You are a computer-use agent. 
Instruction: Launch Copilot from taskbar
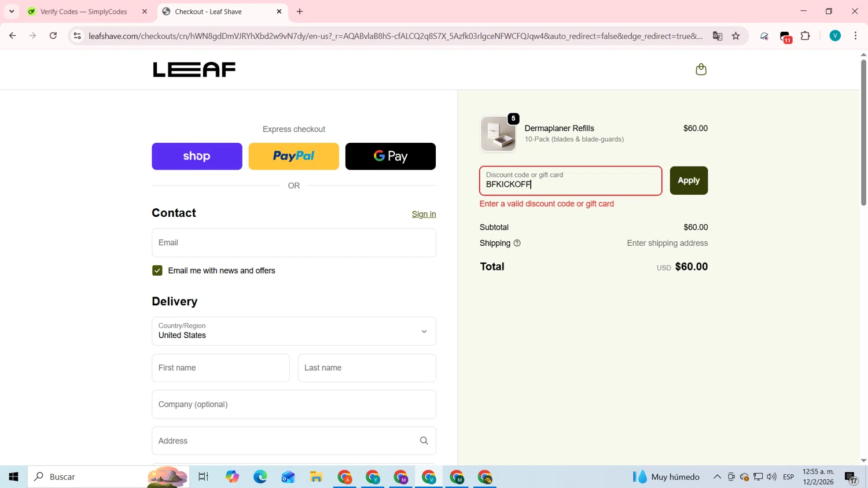[x=232, y=477]
